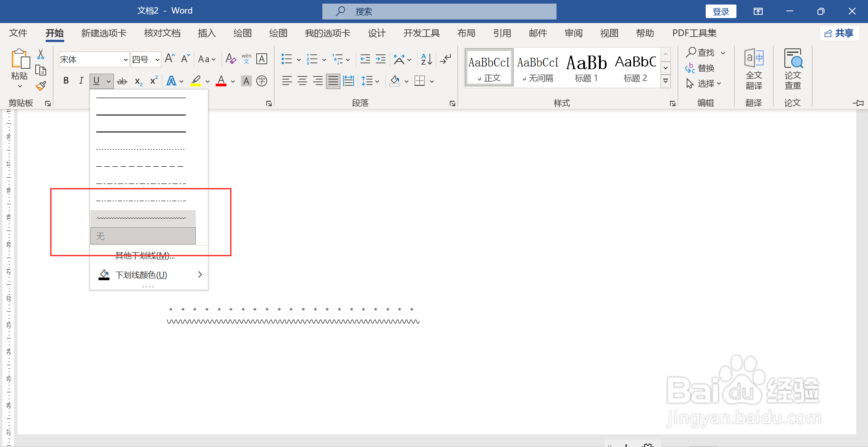Viewport: 868px width, 447px height.
Task: Open the phonetic guide (wén) tool
Action: click(246, 59)
